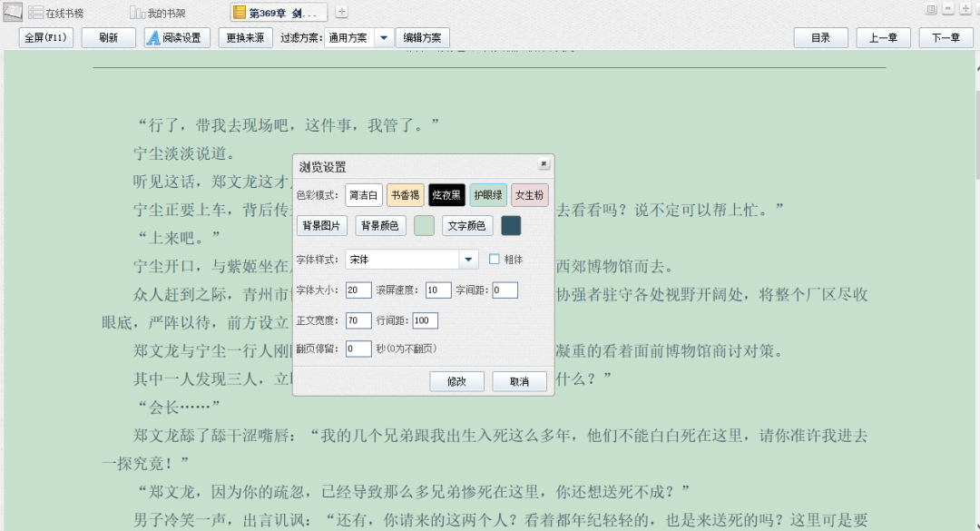Click 编辑方案 edit scheme button
Image resolution: width=980 pixels, height=531 pixels.
coord(422,37)
